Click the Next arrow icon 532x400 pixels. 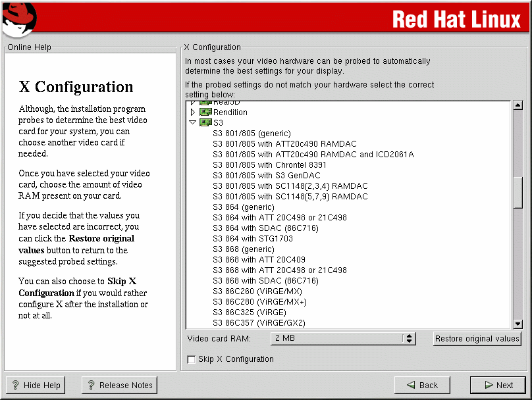pyautogui.click(x=488, y=386)
